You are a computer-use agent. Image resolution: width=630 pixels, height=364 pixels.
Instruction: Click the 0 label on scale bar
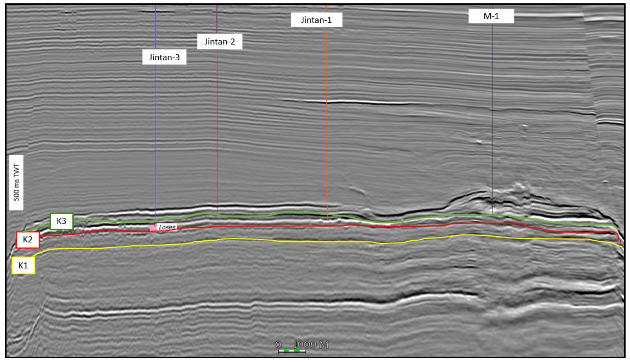[x=278, y=345]
